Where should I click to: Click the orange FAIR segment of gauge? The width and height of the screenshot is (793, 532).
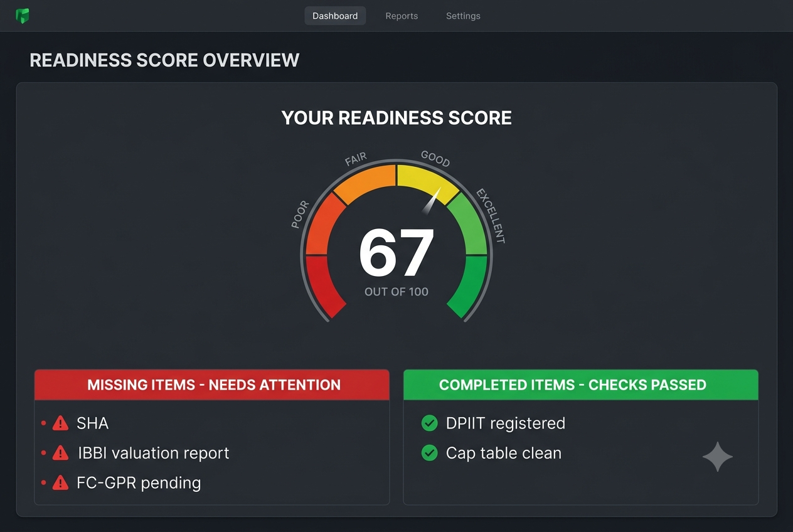pos(367,180)
